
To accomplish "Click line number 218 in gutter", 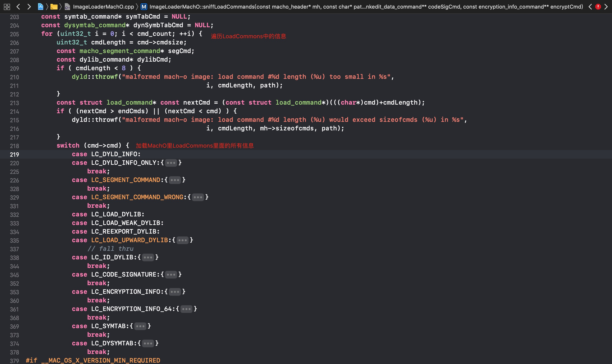I will click(x=14, y=146).
